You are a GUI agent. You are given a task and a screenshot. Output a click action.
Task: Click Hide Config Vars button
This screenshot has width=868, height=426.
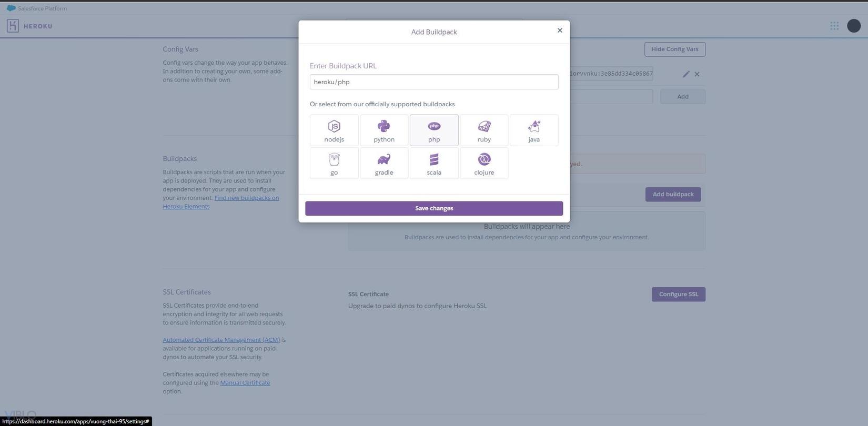675,49
